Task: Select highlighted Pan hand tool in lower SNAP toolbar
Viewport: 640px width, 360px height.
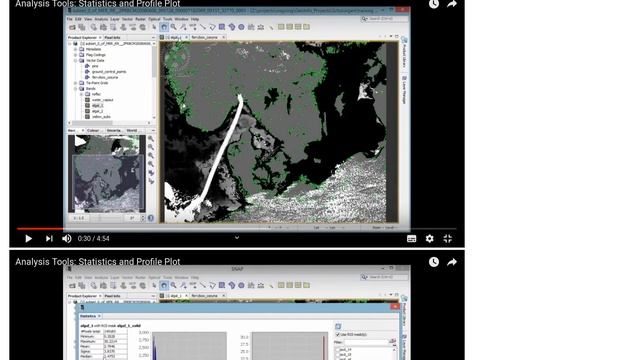Action: pos(164,286)
